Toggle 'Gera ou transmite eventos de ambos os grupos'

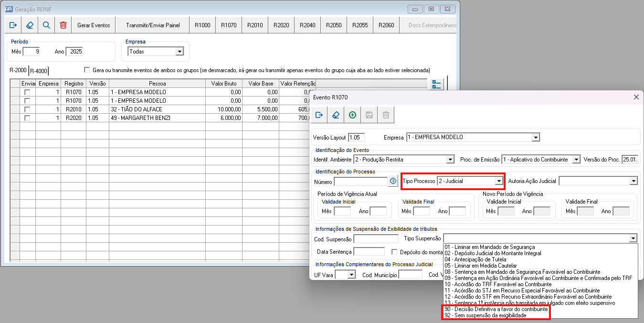tap(87, 70)
